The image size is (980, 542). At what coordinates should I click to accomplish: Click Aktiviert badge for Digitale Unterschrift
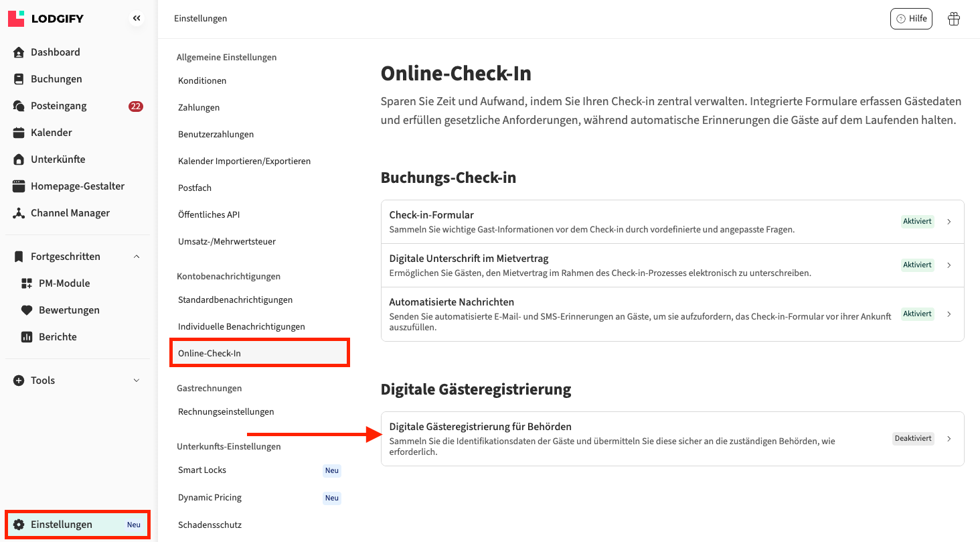(x=917, y=265)
